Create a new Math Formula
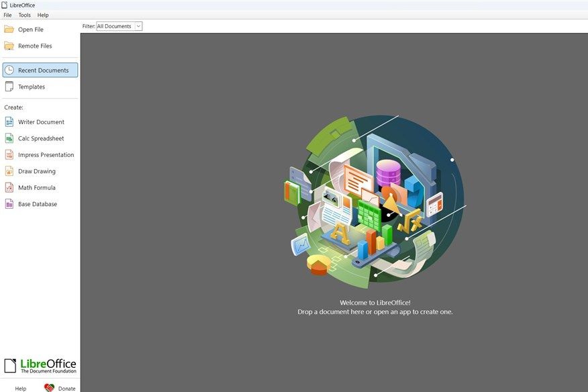The width and height of the screenshot is (588, 392). pos(37,187)
